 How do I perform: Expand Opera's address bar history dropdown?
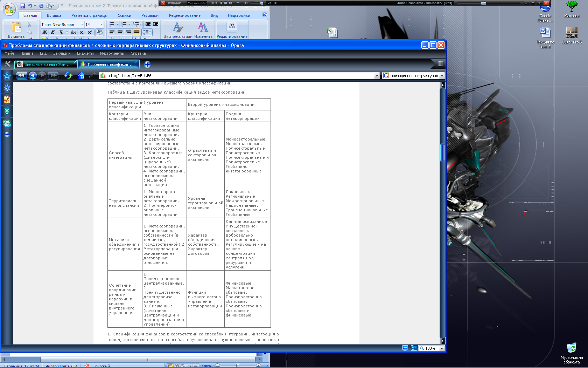coord(377,76)
